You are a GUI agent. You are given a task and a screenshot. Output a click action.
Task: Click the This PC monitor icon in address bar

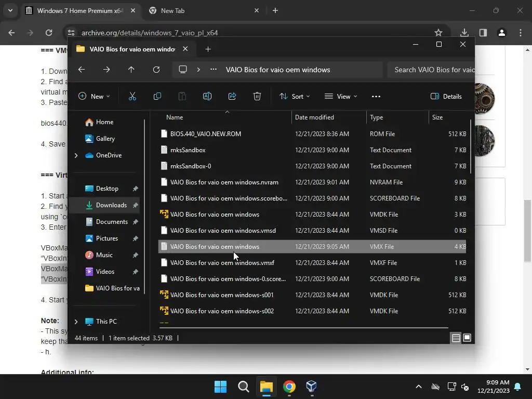coord(183,70)
